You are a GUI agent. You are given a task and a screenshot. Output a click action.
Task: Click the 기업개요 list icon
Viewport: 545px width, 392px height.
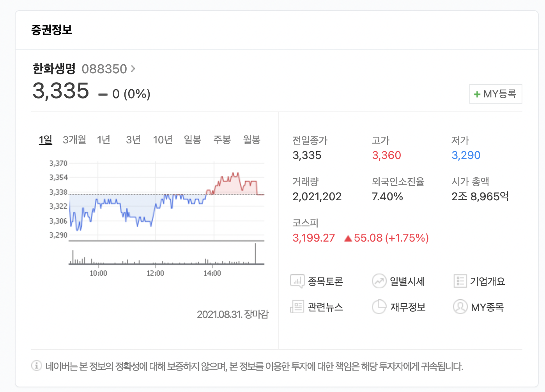pos(460,281)
